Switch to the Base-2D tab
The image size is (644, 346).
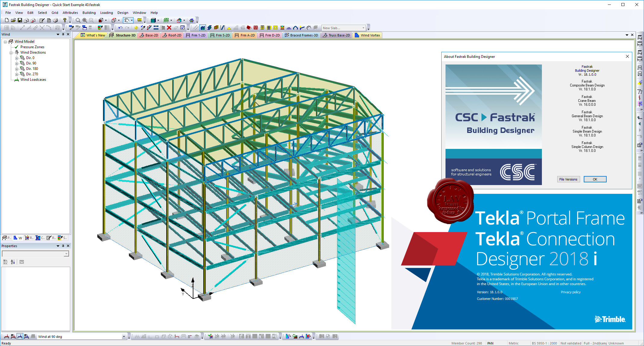point(149,35)
